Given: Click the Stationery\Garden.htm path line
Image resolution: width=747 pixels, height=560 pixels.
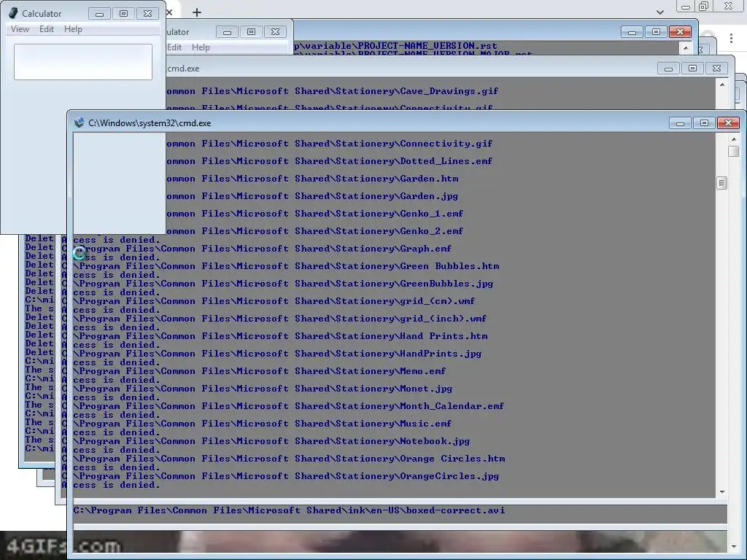Looking at the screenshot, I should pos(312,179).
